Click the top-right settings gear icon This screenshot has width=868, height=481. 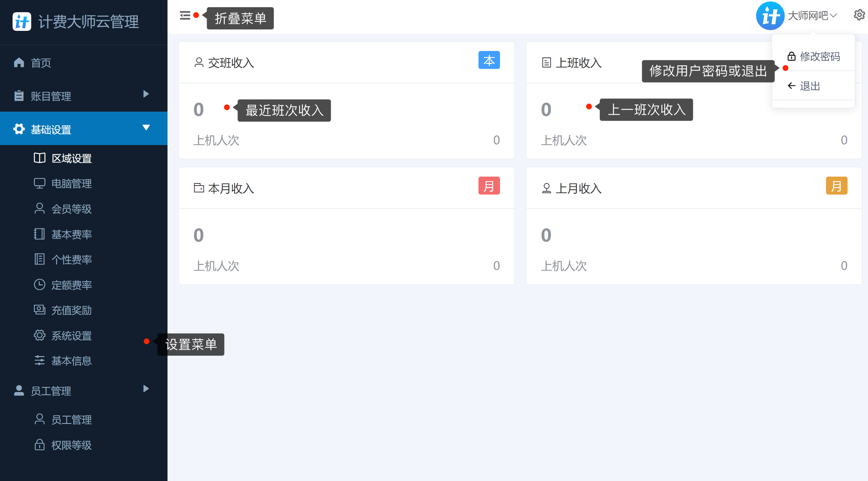tap(860, 15)
